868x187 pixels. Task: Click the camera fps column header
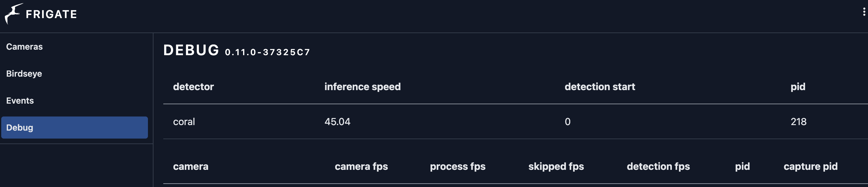click(x=361, y=166)
